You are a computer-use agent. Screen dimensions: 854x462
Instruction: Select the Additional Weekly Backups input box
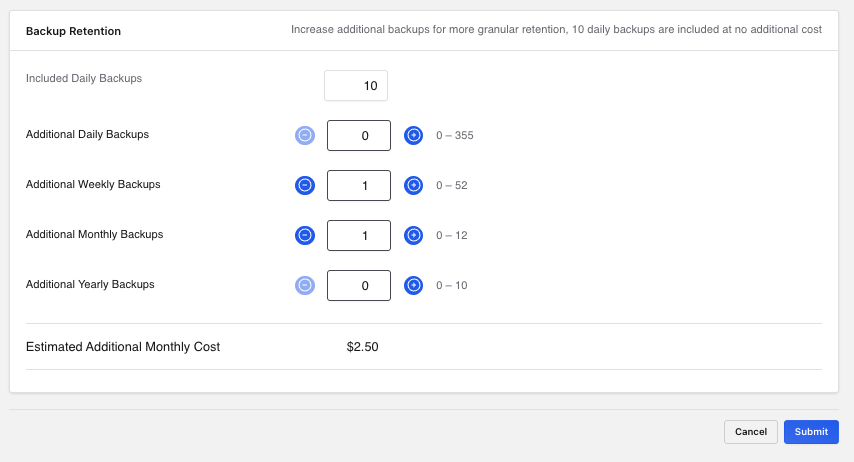pos(359,185)
